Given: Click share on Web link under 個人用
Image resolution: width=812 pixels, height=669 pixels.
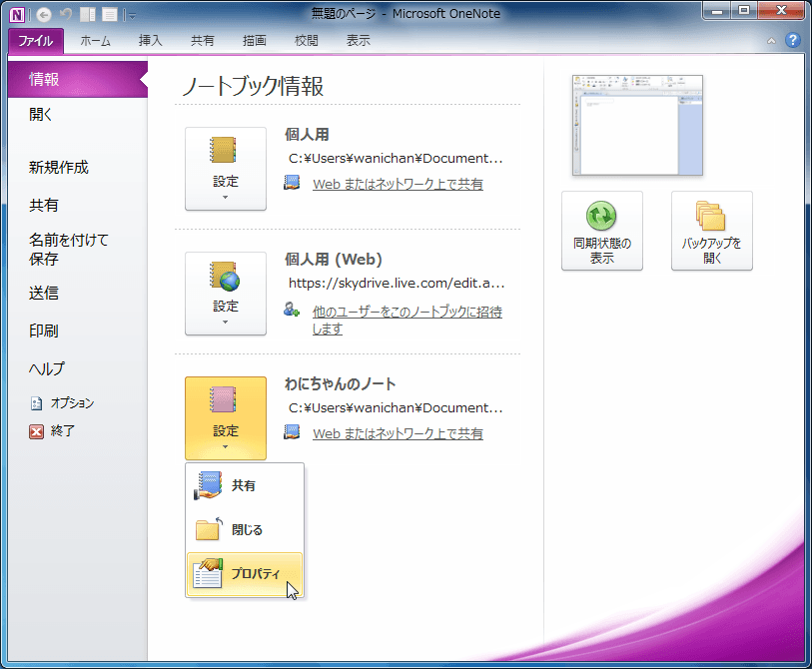Looking at the screenshot, I should point(398,185).
